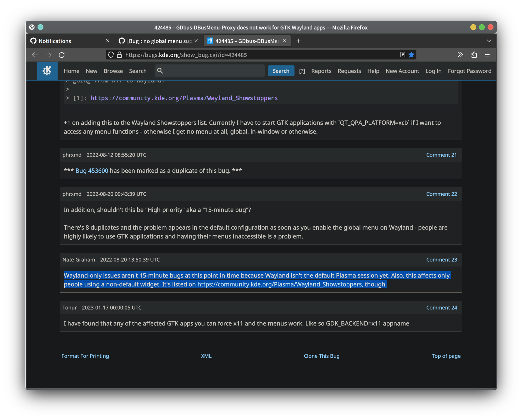Click the back navigation arrow
The image size is (522, 420).
coord(35,55)
